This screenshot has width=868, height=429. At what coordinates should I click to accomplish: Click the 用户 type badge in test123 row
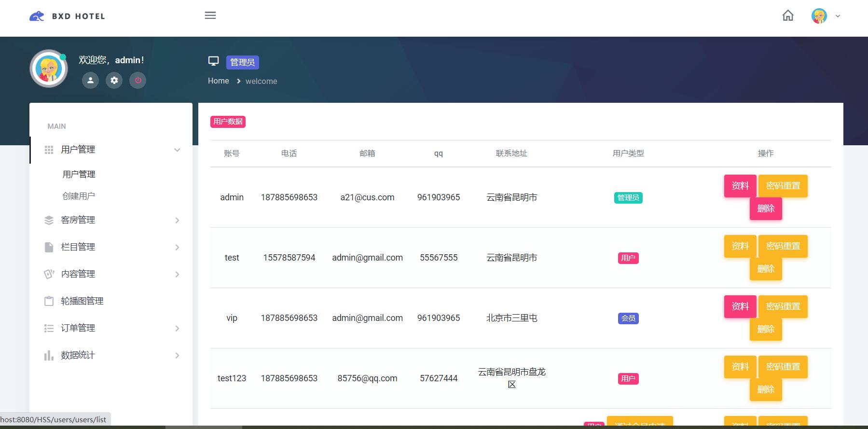(628, 379)
